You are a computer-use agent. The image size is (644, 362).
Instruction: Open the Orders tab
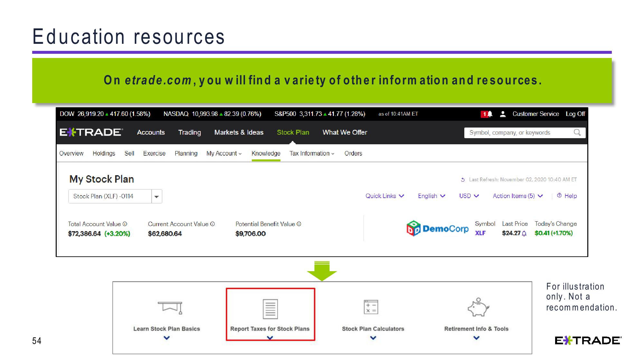click(x=353, y=154)
